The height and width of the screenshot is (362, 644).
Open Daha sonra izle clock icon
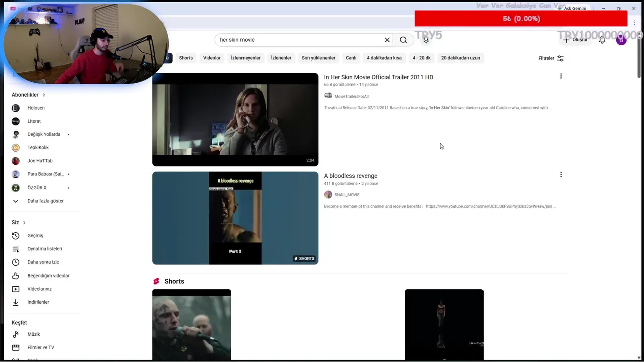point(16,262)
